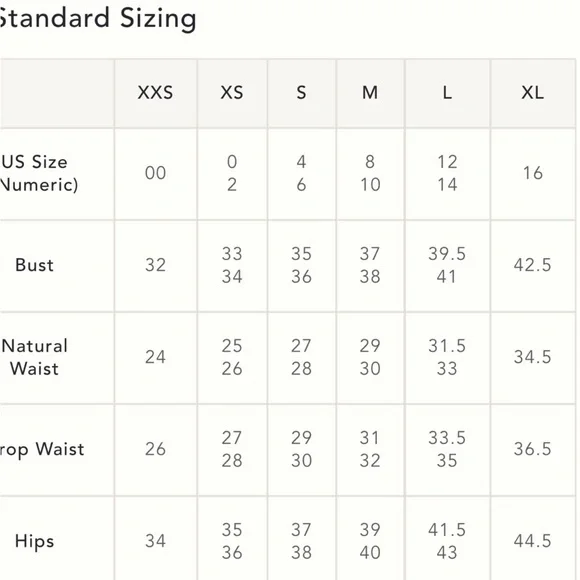Click the 00 US size cell
The width and height of the screenshot is (580, 580).
click(x=155, y=173)
